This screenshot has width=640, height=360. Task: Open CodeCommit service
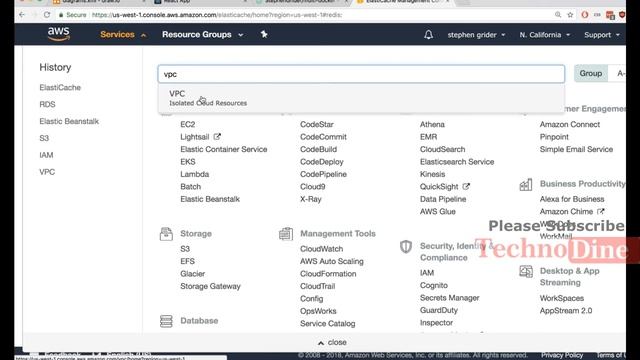coord(323,137)
